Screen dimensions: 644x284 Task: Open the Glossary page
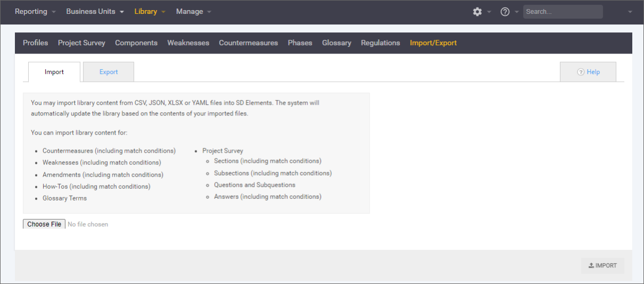click(x=337, y=43)
